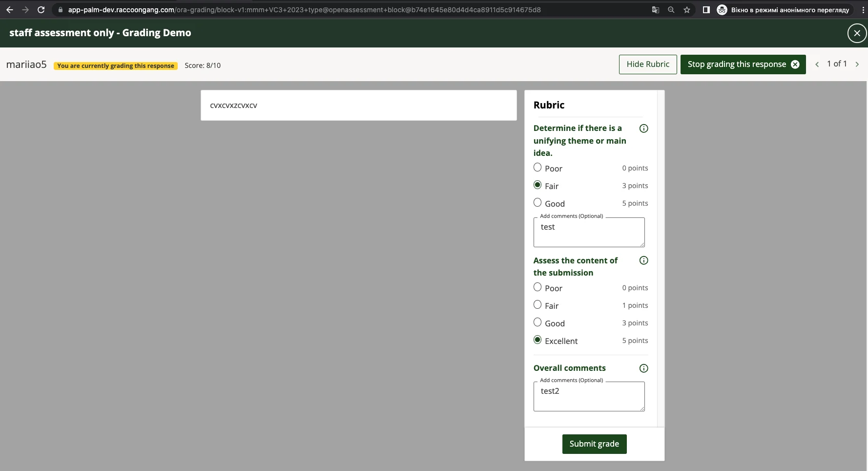The width and height of the screenshot is (868, 471).
Task: Click the currently grading status badge
Action: click(116, 66)
